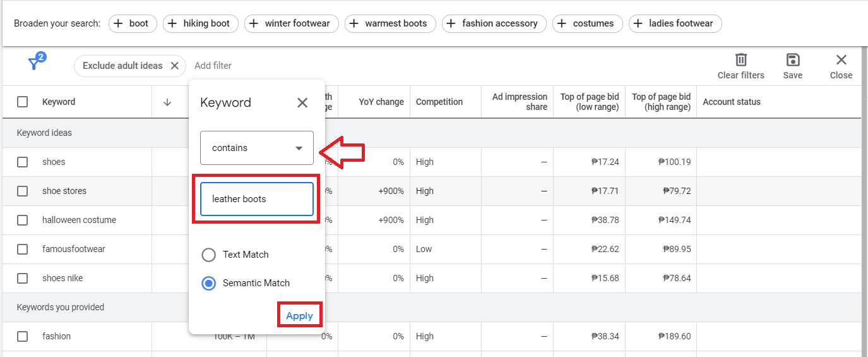Open the filter funnel icon with badge 2
The width and height of the screenshot is (868, 357).
point(36,62)
